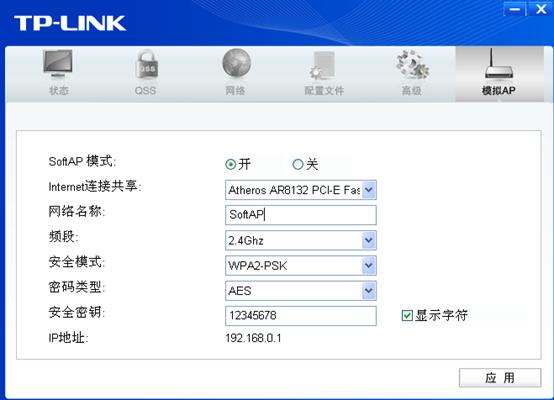Image resolution: width=554 pixels, height=400 pixels.
Task: Click the 安全密钥 12345678 input field
Action: click(x=301, y=316)
